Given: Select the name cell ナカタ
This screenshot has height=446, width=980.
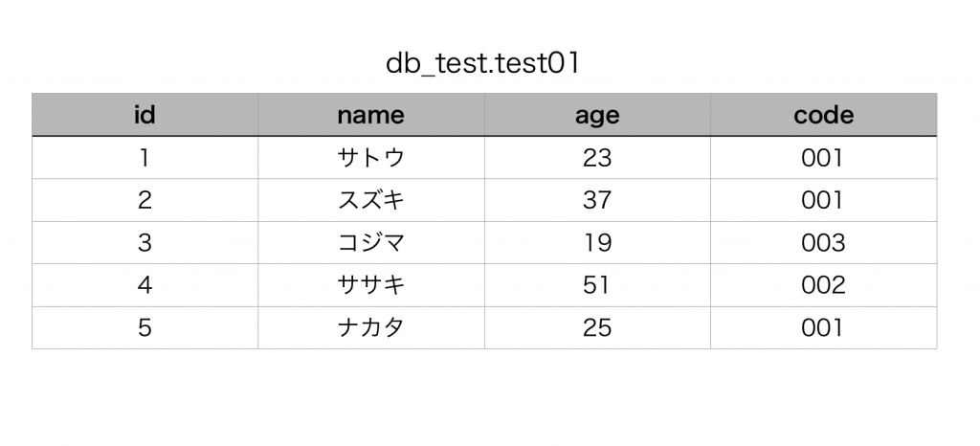Looking at the screenshot, I should click(x=371, y=328).
